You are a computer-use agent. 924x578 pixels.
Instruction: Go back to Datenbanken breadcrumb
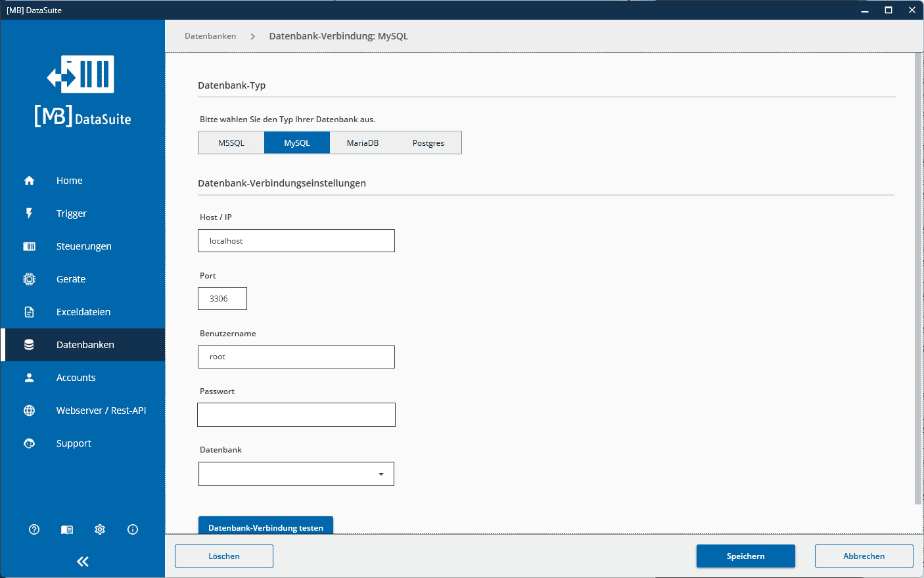tap(210, 36)
